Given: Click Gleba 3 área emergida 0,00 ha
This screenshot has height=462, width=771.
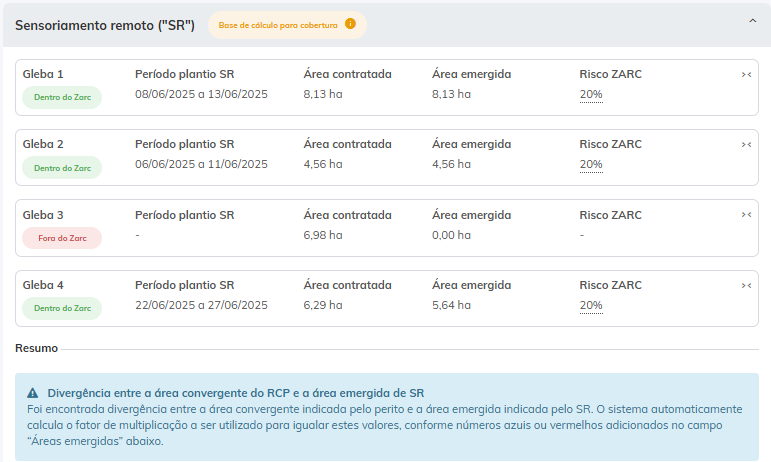Looking at the screenshot, I should [451, 235].
